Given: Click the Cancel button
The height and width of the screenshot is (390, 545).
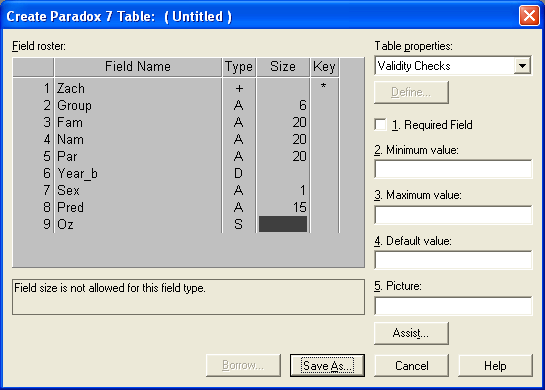Looking at the screenshot, I should (411, 366).
